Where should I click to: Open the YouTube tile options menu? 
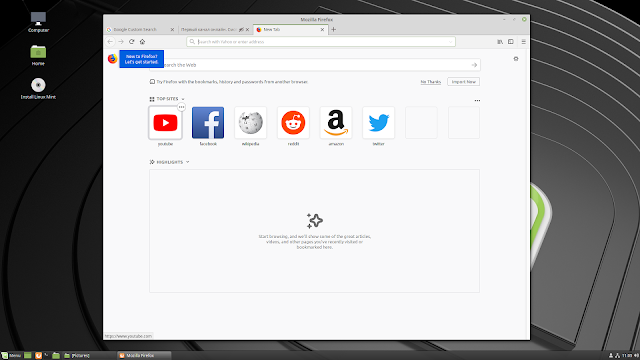[181, 107]
